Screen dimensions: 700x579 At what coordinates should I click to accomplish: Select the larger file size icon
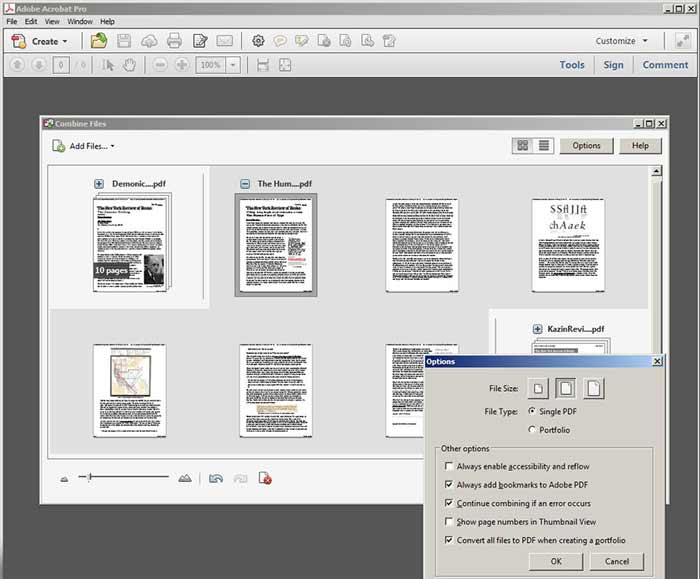pyautogui.click(x=594, y=388)
